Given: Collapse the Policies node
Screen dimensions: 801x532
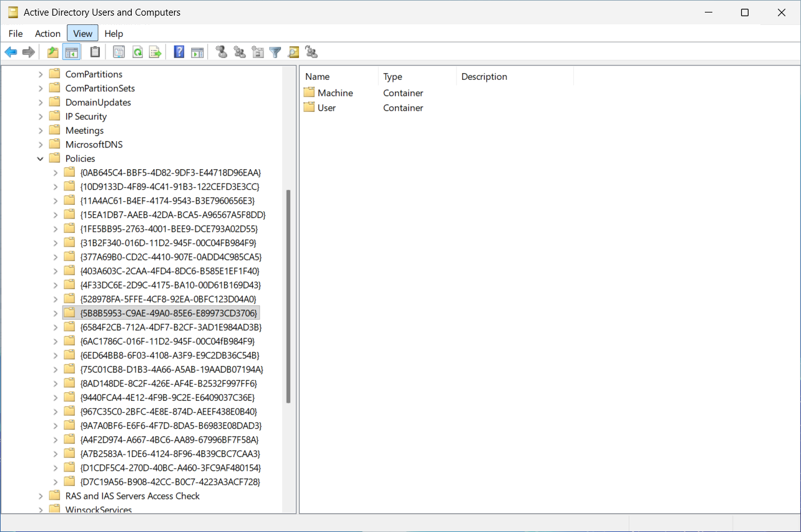Looking at the screenshot, I should click(41, 159).
